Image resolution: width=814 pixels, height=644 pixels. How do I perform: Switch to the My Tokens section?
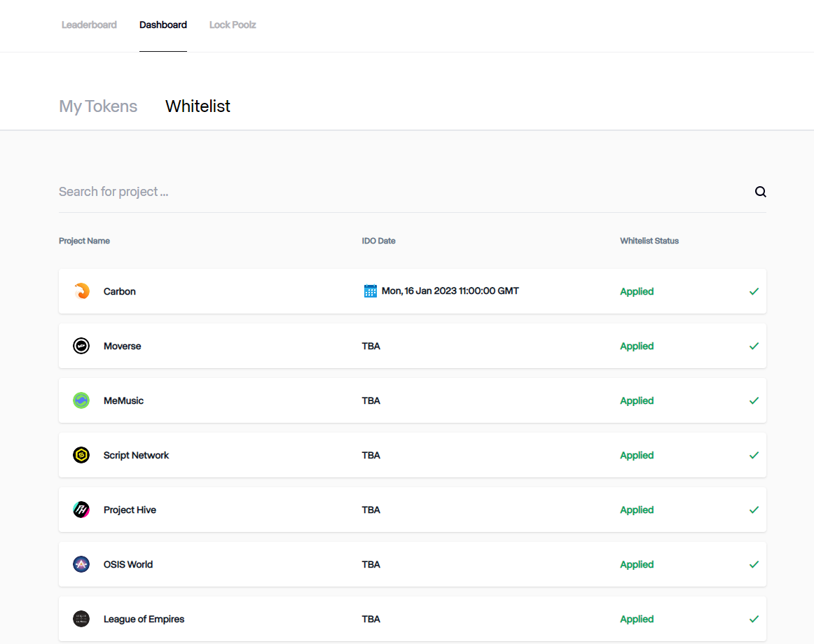(x=98, y=106)
